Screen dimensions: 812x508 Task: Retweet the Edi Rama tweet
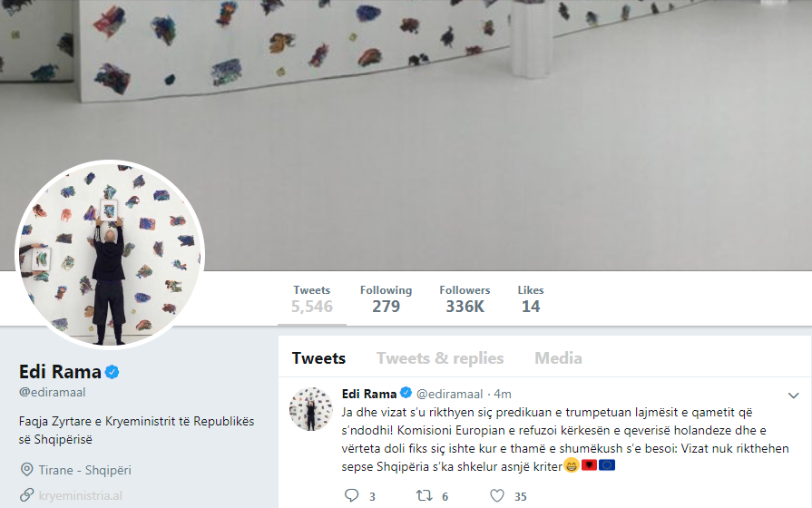tap(424, 495)
